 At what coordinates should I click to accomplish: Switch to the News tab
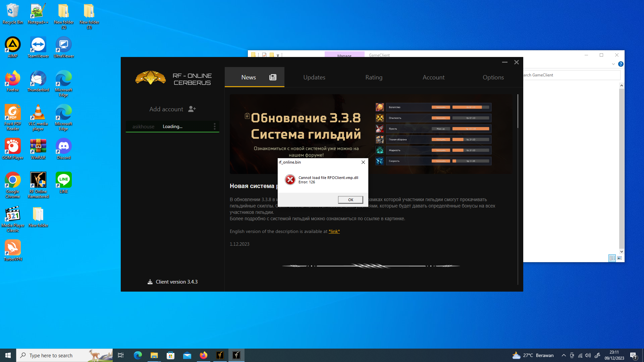click(255, 77)
